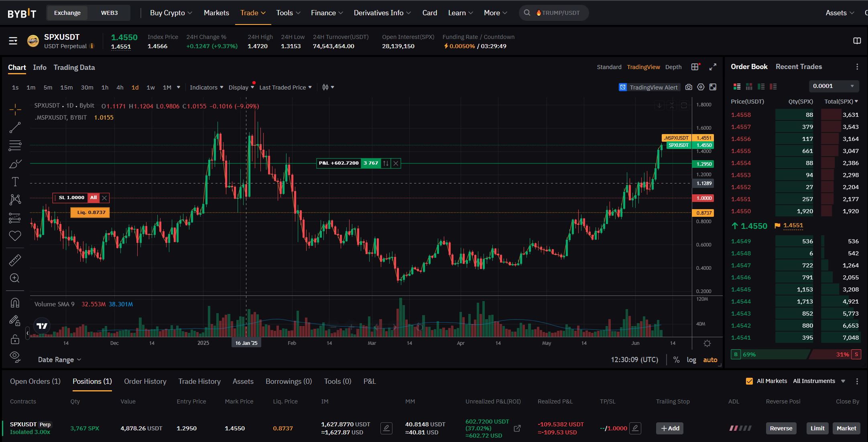Open chart settings hexagon icon

[701, 87]
